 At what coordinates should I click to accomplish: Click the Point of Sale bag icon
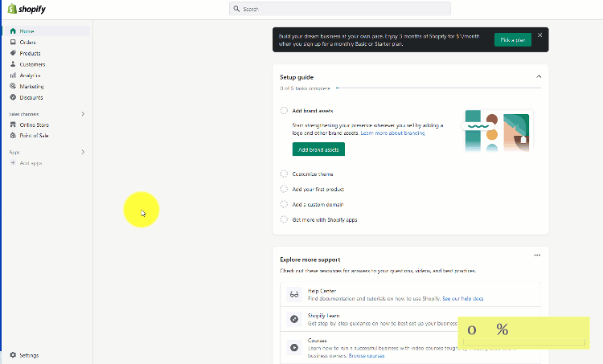click(13, 135)
